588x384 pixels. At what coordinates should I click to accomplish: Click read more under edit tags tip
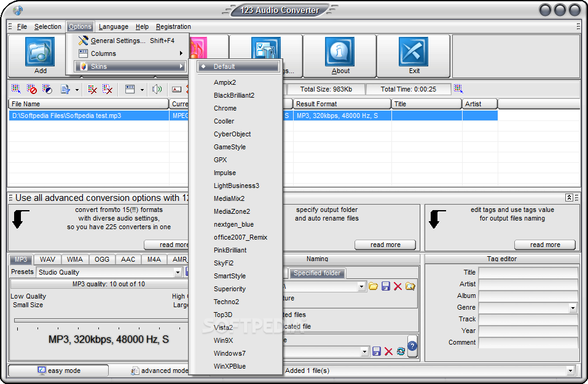point(544,245)
